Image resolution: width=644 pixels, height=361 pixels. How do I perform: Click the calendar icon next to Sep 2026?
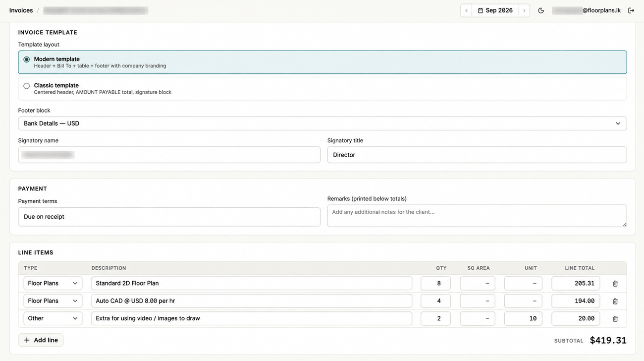(480, 10)
